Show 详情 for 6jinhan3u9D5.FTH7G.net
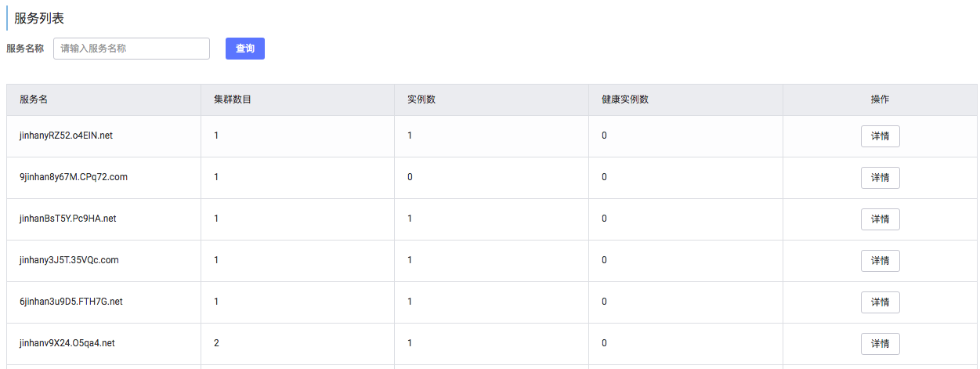This screenshot has width=980, height=369. tap(880, 302)
